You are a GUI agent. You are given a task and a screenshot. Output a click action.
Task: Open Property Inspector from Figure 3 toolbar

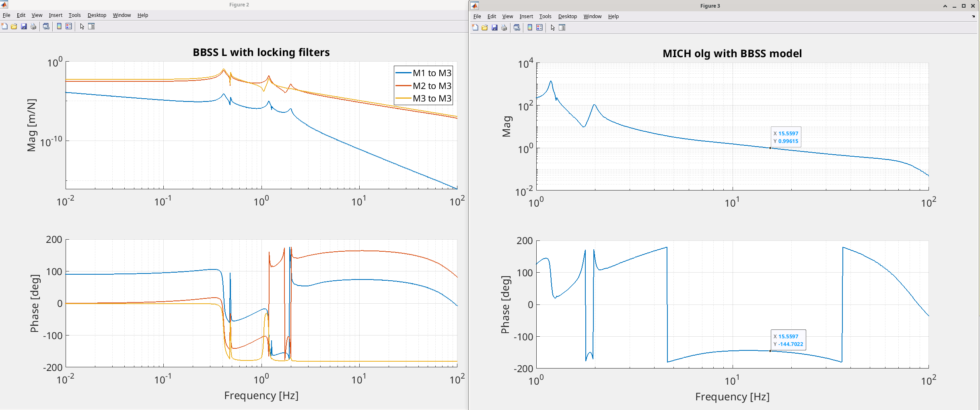[562, 28]
